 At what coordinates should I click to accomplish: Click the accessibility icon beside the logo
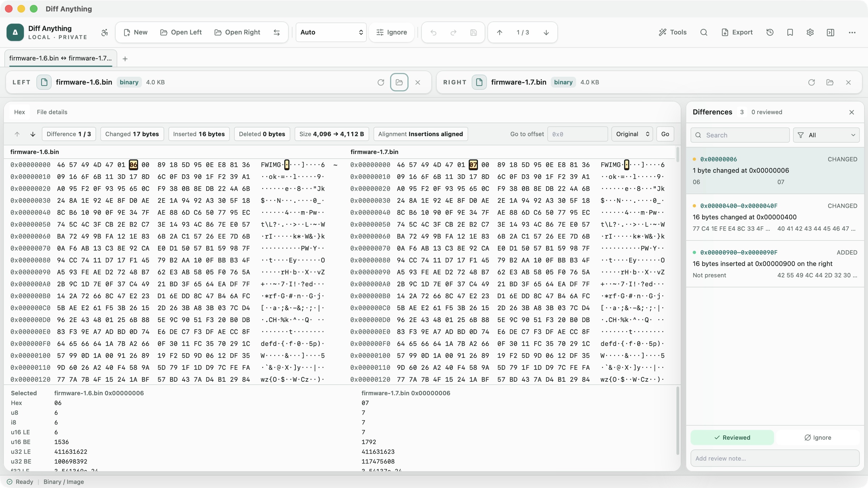[105, 33]
